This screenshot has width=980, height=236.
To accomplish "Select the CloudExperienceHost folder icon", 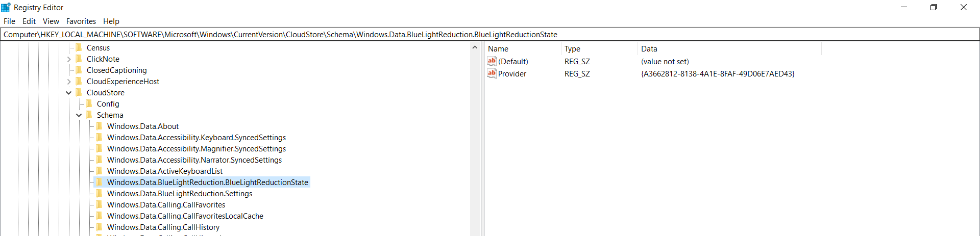I will coord(79,82).
